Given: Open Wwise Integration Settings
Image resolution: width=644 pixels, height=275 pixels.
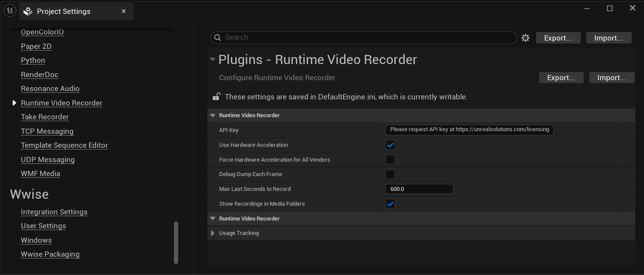Looking at the screenshot, I should 54,212.
